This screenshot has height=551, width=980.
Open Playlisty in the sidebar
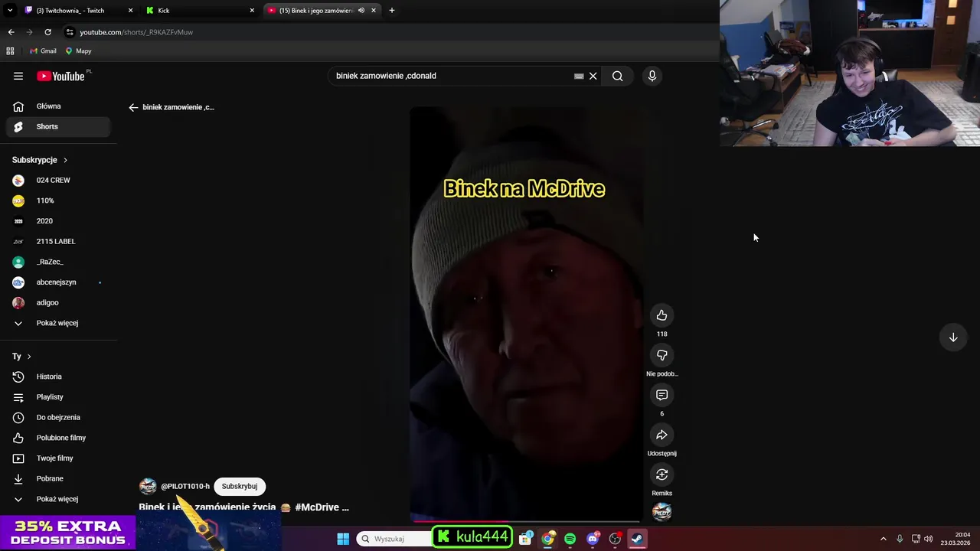point(58,397)
